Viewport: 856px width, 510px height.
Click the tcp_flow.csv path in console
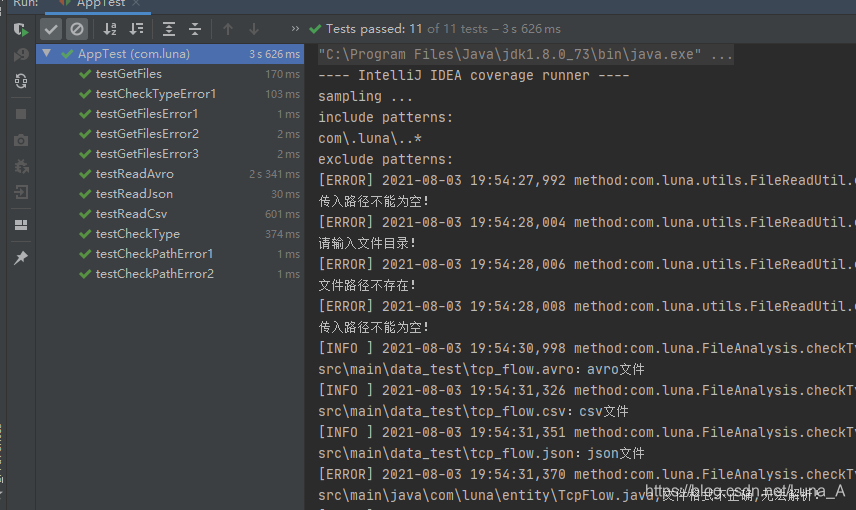pyautogui.click(x=442, y=411)
